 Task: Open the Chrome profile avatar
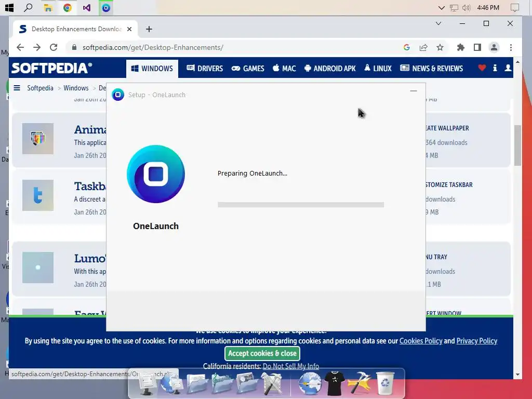pos(494,47)
